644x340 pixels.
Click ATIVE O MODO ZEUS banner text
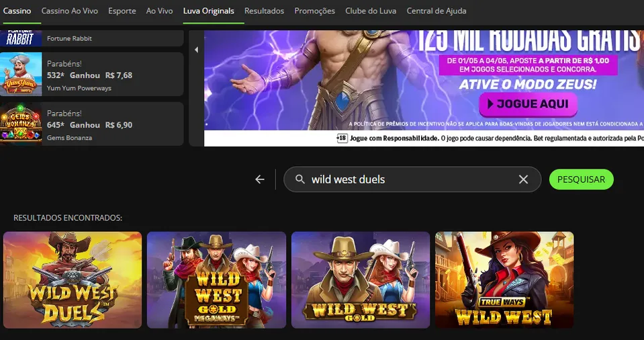[x=528, y=84]
